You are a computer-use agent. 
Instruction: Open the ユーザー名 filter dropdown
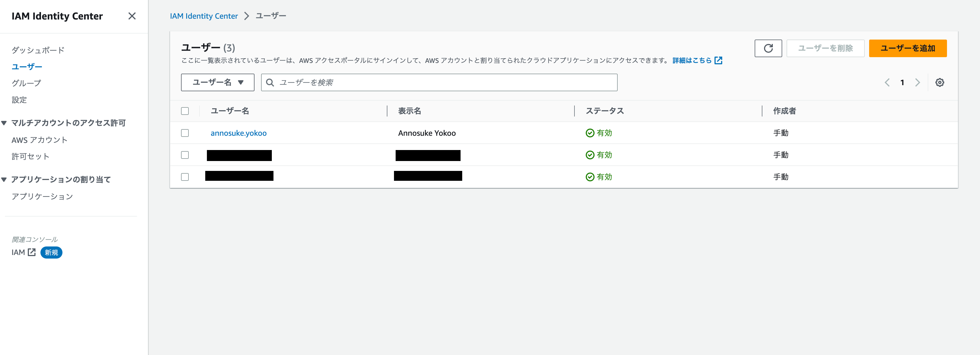pos(217,82)
